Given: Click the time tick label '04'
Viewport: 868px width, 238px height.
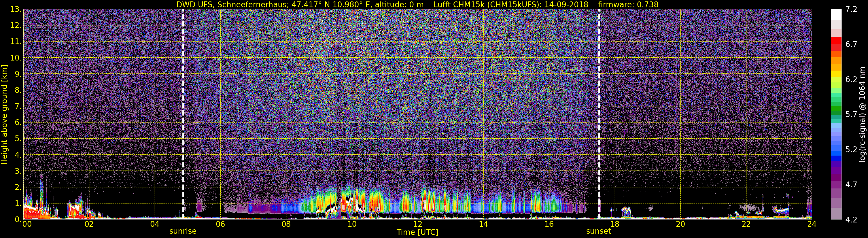Looking at the screenshot, I should click(x=155, y=224).
